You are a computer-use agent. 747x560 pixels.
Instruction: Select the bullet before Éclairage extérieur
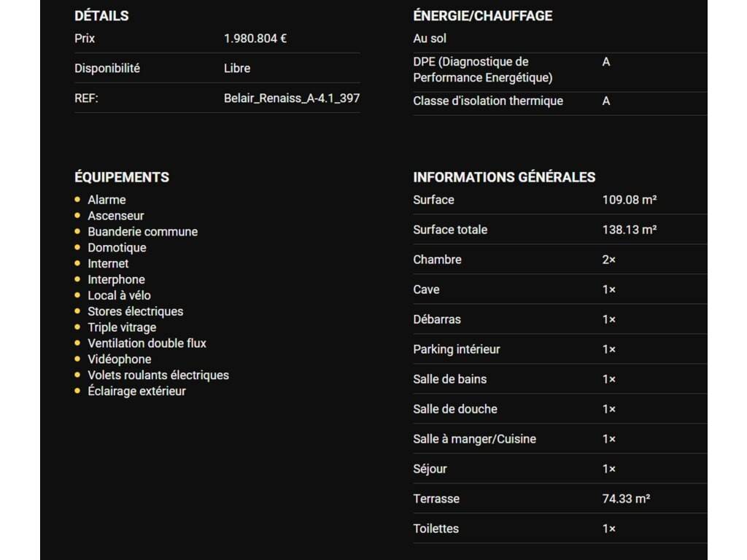click(x=77, y=391)
